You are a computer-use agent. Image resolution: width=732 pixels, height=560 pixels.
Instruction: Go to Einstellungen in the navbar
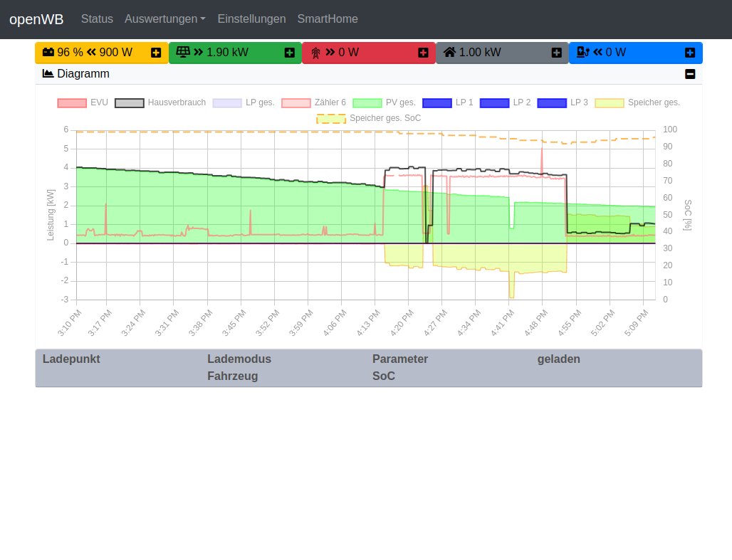(x=251, y=19)
